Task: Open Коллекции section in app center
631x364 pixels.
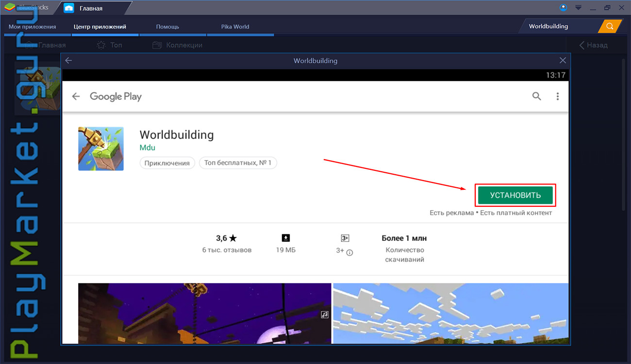Action: (x=177, y=45)
